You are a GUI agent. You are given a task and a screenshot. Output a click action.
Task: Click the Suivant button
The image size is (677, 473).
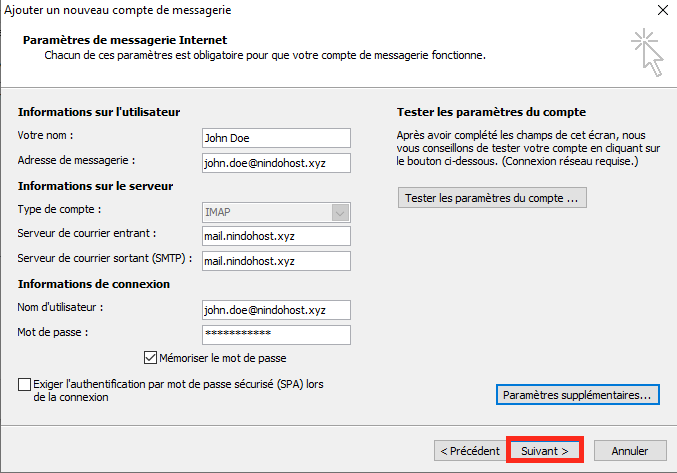pos(545,451)
